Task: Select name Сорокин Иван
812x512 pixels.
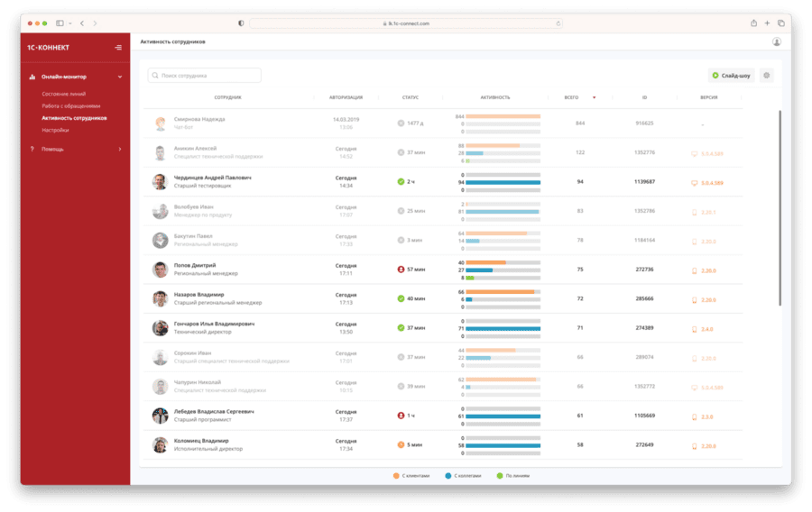Action: coord(192,353)
